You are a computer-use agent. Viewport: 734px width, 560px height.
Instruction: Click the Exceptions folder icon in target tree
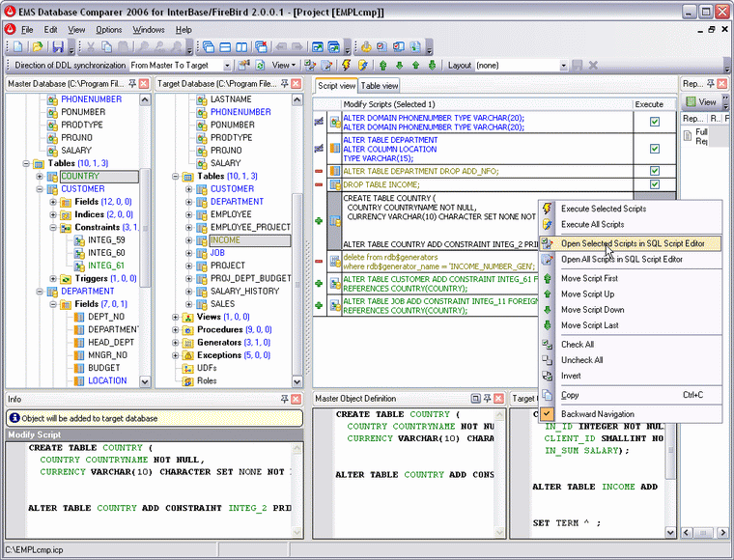click(x=188, y=355)
